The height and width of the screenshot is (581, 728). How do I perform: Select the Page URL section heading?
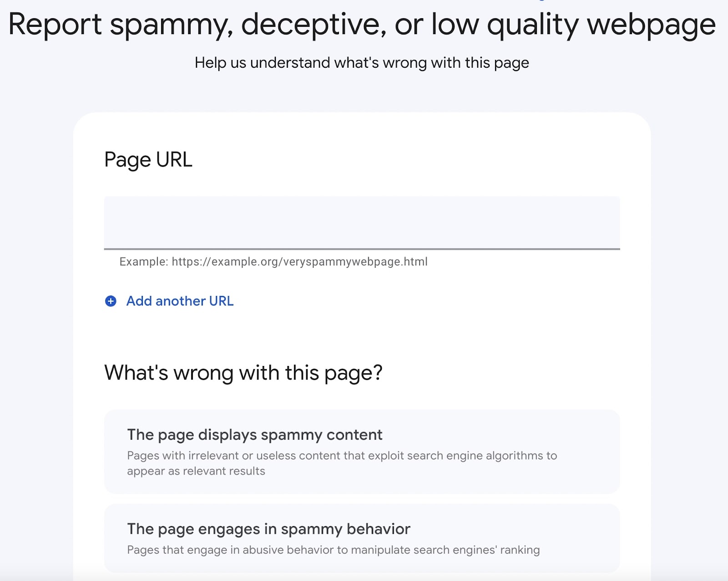pyautogui.click(x=148, y=159)
